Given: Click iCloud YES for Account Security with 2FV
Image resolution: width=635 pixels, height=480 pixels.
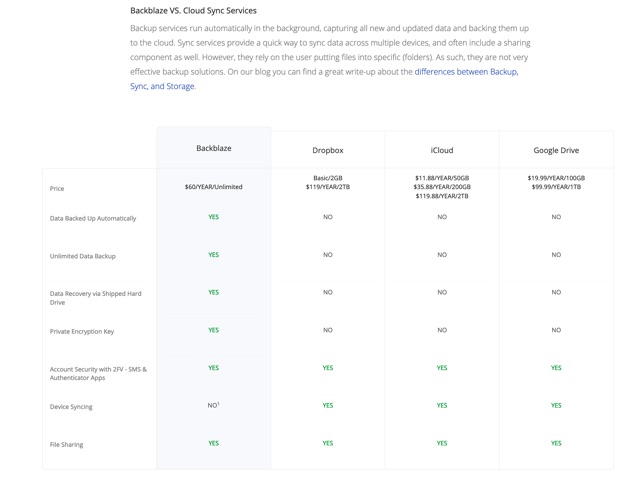Looking at the screenshot, I should [442, 368].
